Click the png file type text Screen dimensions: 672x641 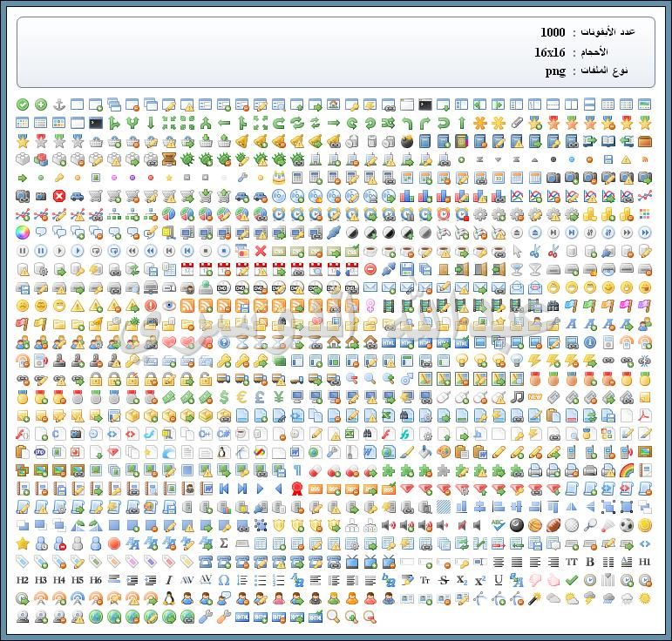(x=555, y=71)
